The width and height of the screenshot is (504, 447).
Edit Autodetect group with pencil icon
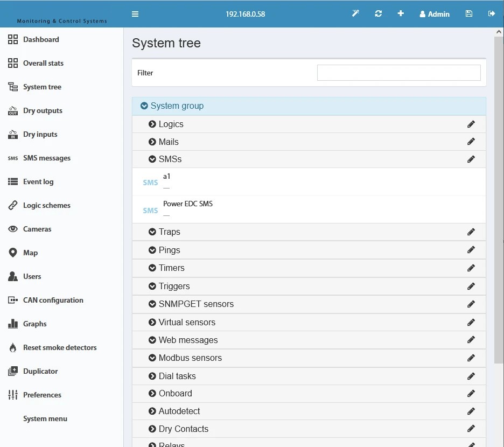[x=471, y=411]
